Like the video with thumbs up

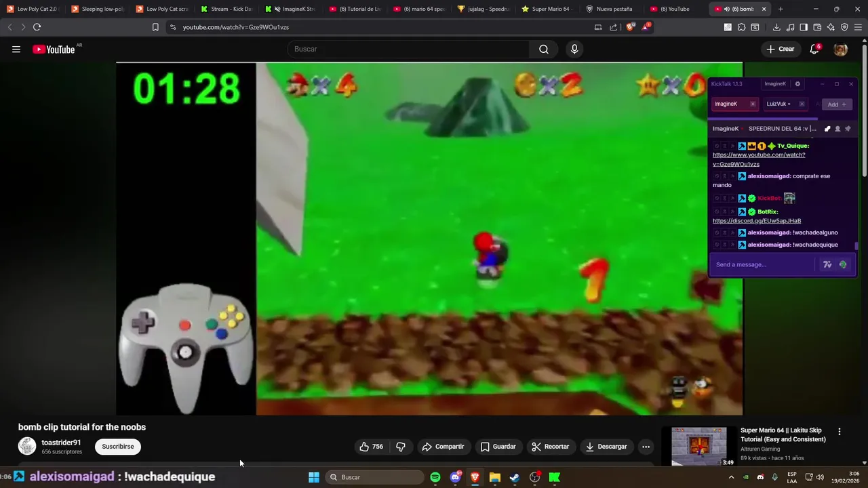pyautogui.click(x=371, y=447)
